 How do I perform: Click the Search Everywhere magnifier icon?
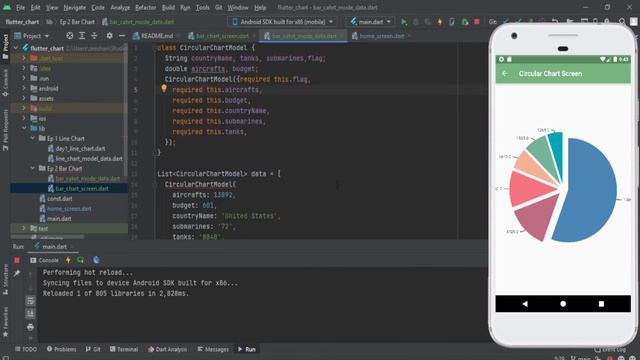[x=622, y=22]
